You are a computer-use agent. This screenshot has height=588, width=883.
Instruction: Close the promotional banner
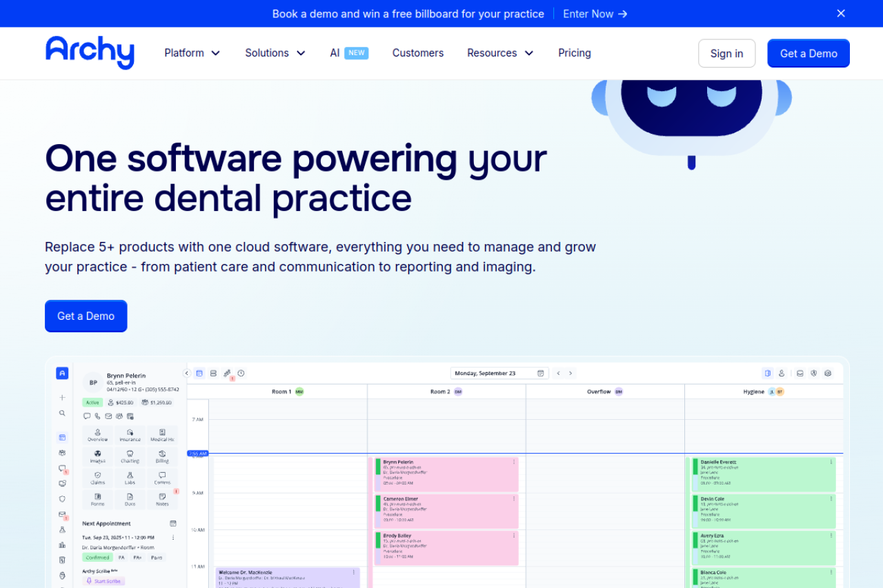[x=840, y=14]
